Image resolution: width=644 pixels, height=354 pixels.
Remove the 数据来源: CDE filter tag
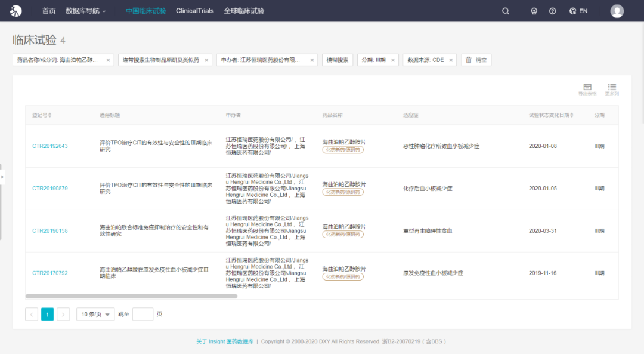[451, 60]
